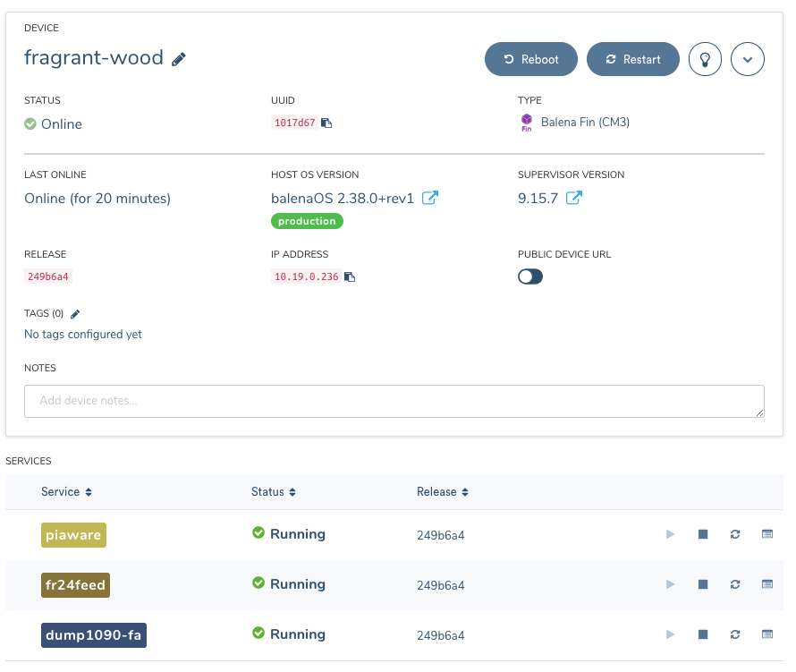Click the fragrant-wood device name
The height and width of the screenshot is (672, 796).
coord(94,58)
